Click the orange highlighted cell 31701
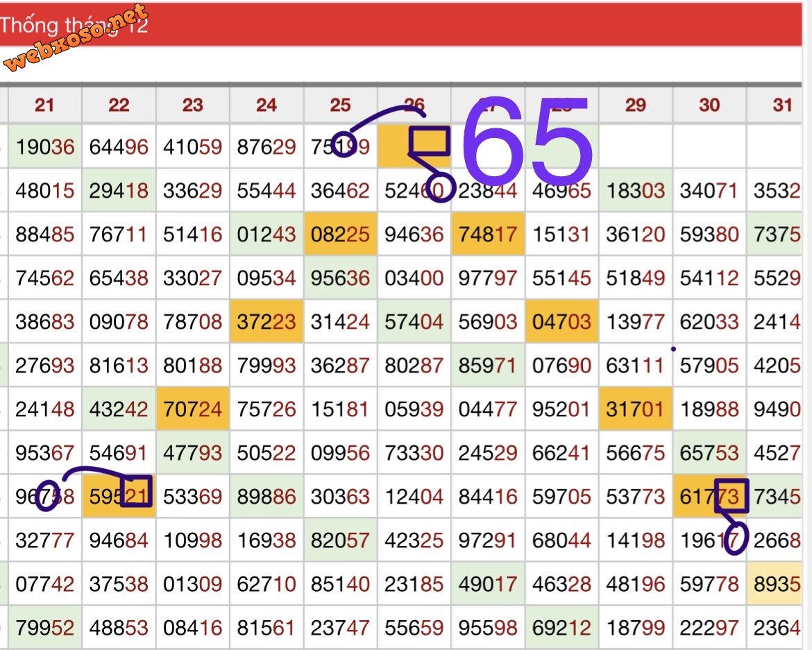 pyautogui.click(x=635, y=409)
